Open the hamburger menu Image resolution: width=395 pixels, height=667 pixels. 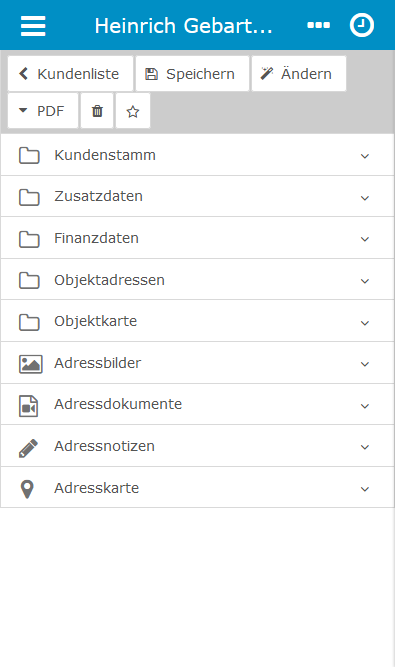(x=33, y=26)
